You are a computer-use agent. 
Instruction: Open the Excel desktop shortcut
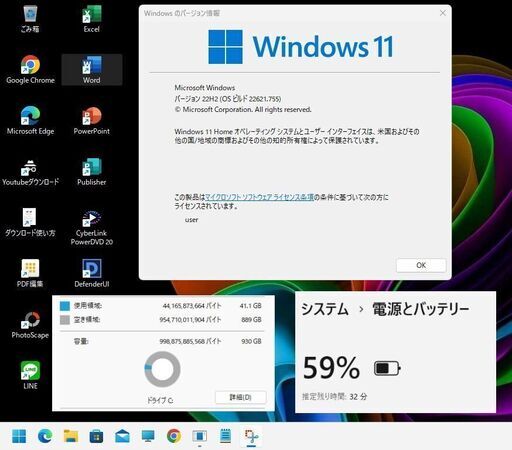pyautogui.click(x=92, y=19)
